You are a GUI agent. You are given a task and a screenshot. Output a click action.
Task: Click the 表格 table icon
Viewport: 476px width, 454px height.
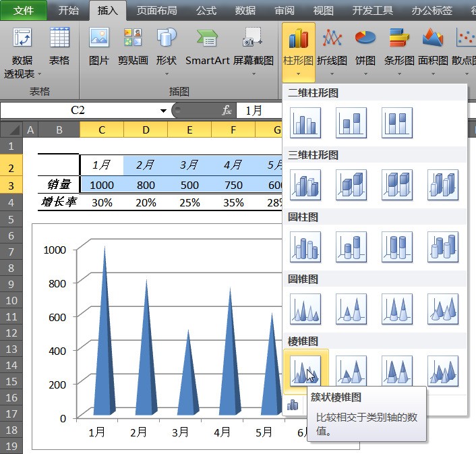(59, 38)
